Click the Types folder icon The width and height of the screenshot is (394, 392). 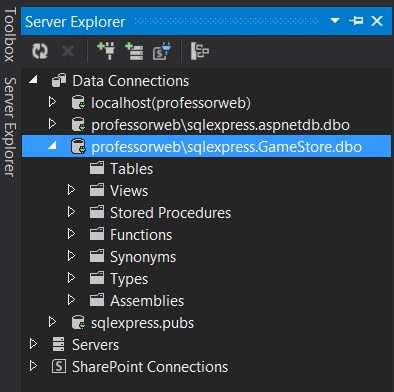[x=97, y=278]
